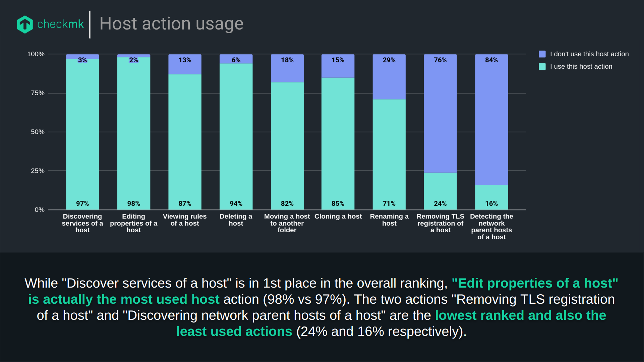The height and width of the screenshot is (362, 644).
Task: Click the 50% y-axis label
Action: pyautogui.click(x=38, y=132)
